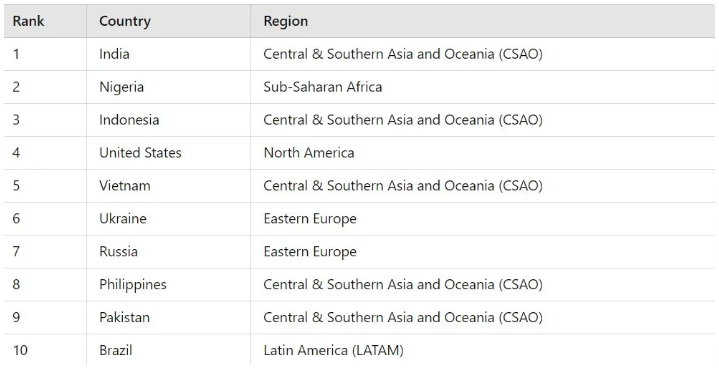Image resolution: width=719 pixels, height=369 pixels.
Task: Click rank number 10 cell
Action: 45,351
